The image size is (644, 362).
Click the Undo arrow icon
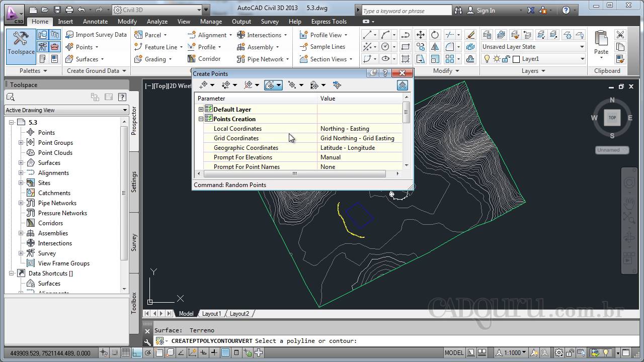point(82,10)
